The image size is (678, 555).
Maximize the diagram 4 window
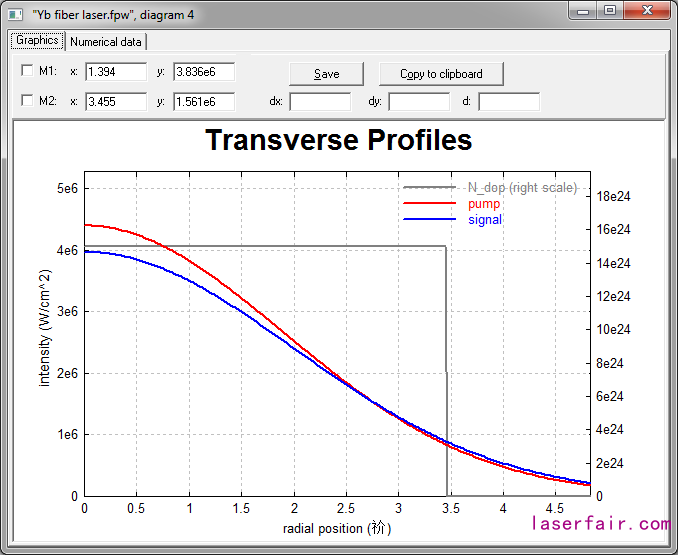(x=610, y=10)
